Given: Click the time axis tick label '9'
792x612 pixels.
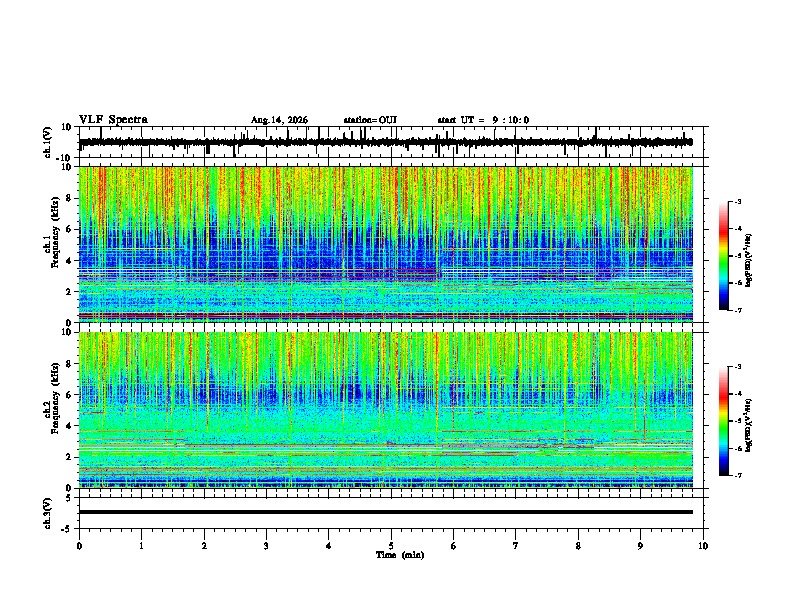Looking at the screenshot, I should [x=640, y=546].
